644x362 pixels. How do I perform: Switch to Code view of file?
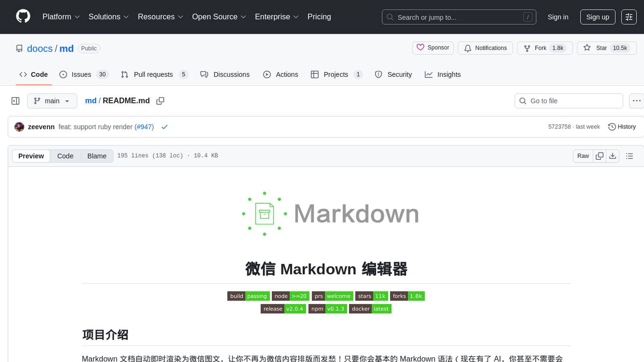[x=65, y=156]
